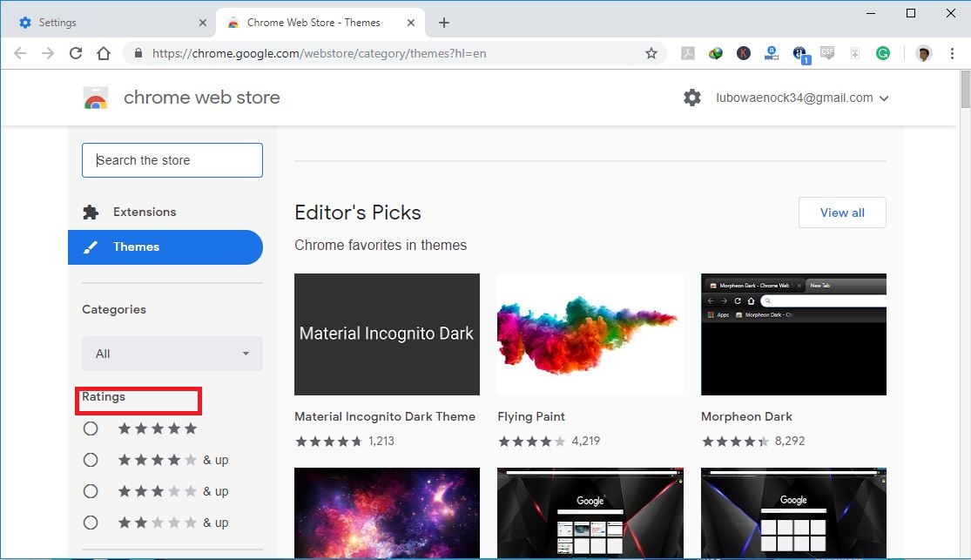Select the 3-star & up rating filter
This screenshot has width=971, height=560.
point(91,490)
